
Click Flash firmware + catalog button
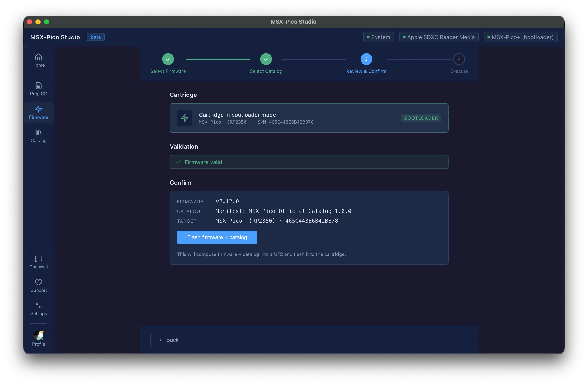217,237
